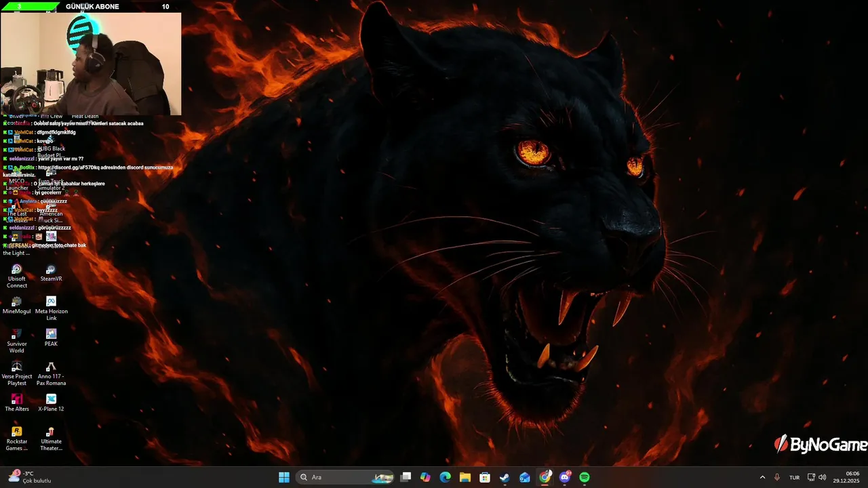
Task: Click the 'iyi gecelerrr' chat message
Action: [47, 192]
